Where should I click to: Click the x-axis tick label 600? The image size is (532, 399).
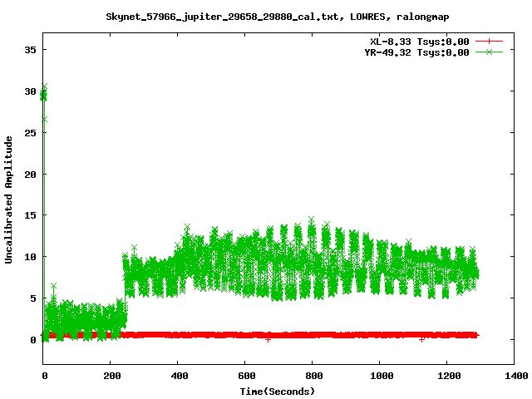247,376
